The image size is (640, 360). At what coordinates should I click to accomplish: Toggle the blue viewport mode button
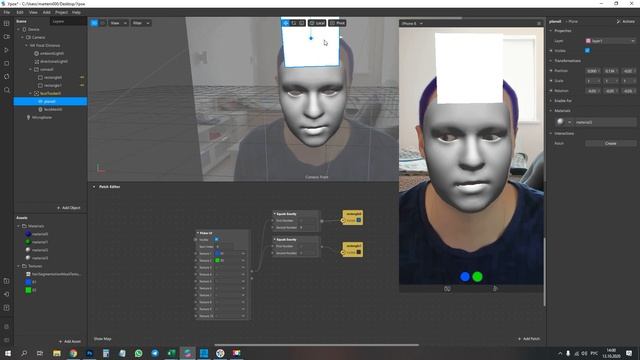click(94, 23)
